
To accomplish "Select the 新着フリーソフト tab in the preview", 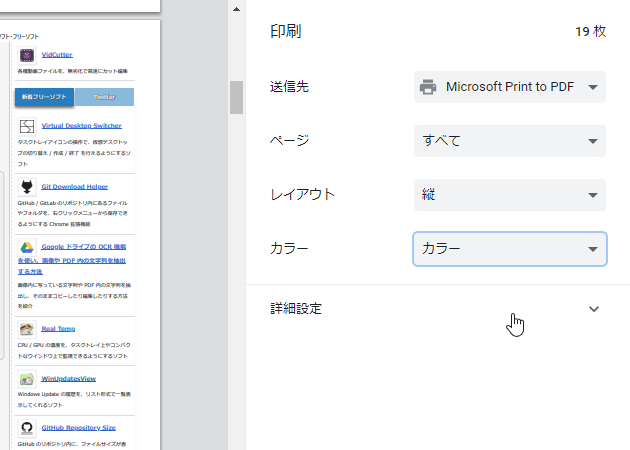I will pyautogui.click(x=44, y=97).
